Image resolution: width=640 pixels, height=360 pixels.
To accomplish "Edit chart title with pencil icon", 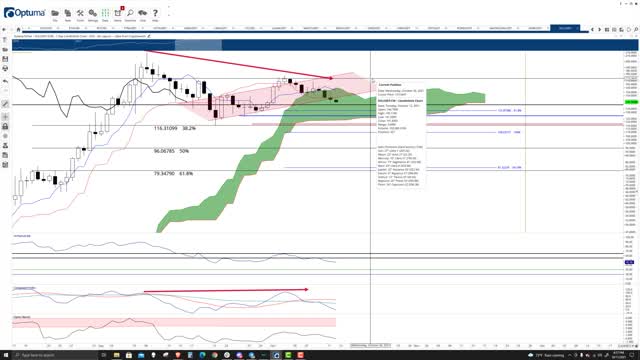I will (149, 36).
